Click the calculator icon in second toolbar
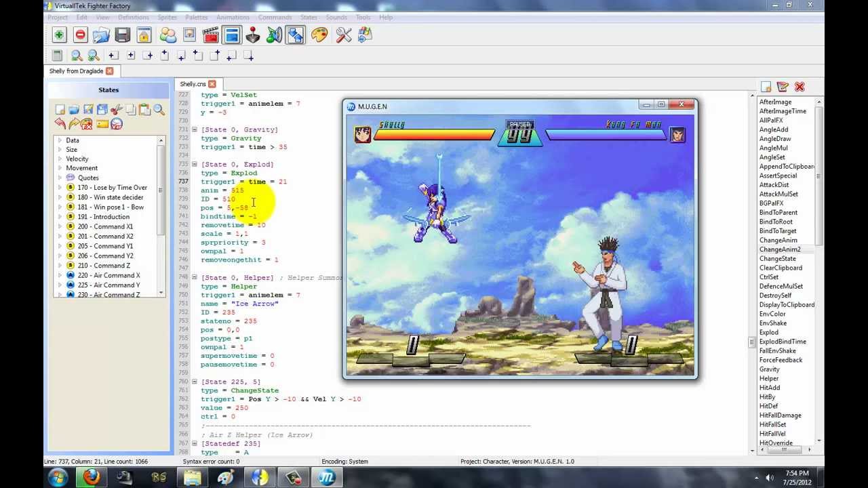This screenshot has width=868, height=488. tap(57, 56)
